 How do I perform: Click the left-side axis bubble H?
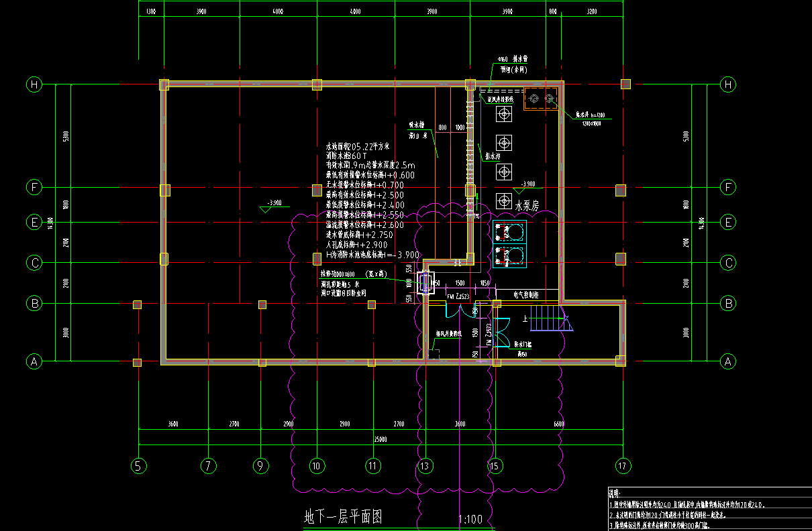tap(34, 84)
